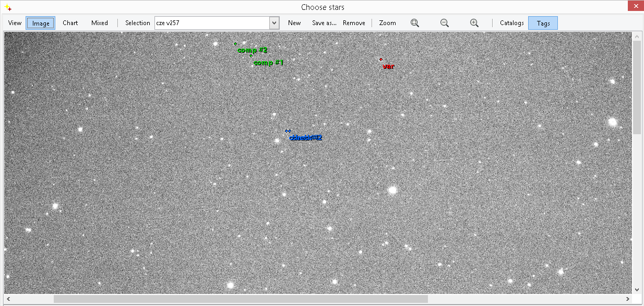Open the Catalogs menu
The image size is (644, 306).
pyautogui.click(x=511, y=23)
